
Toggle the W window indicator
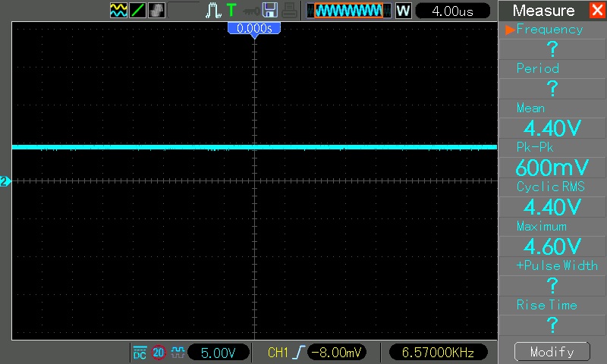click(404, 11)
